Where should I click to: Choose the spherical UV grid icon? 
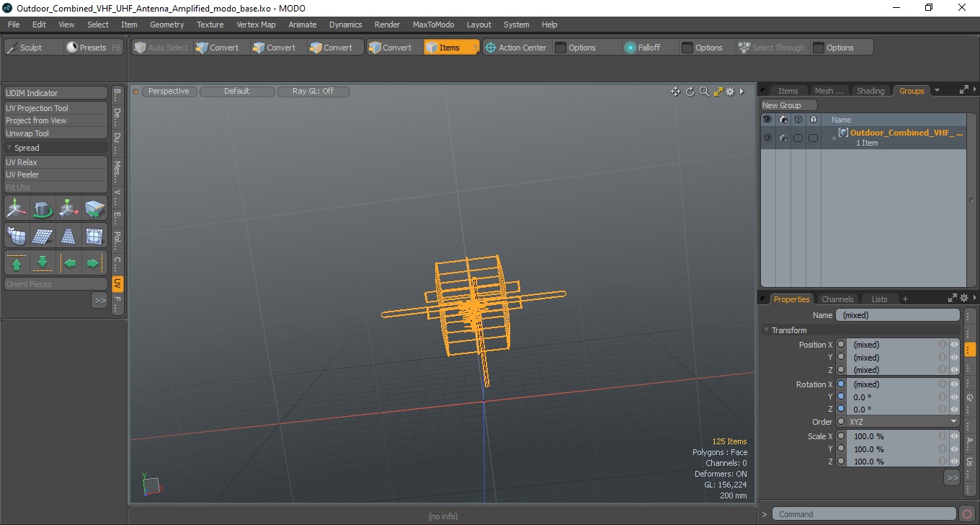pyautogui.click(x=94, y=236)
